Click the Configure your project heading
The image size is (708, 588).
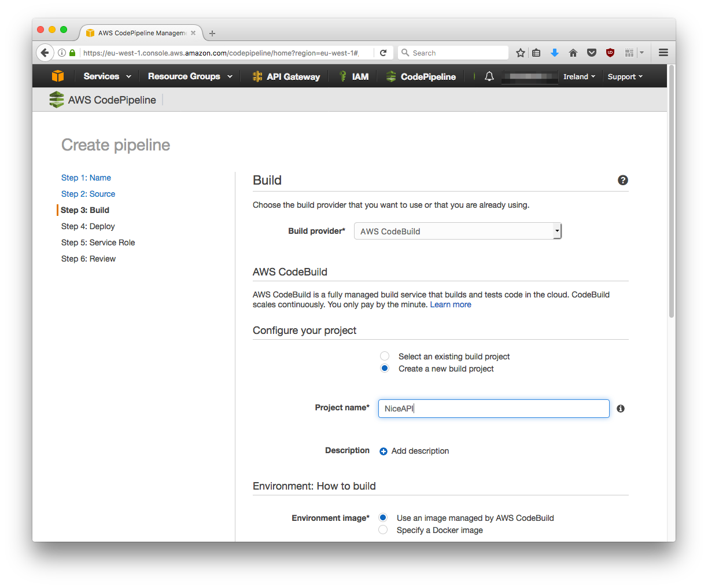click(x=304, y=330)
